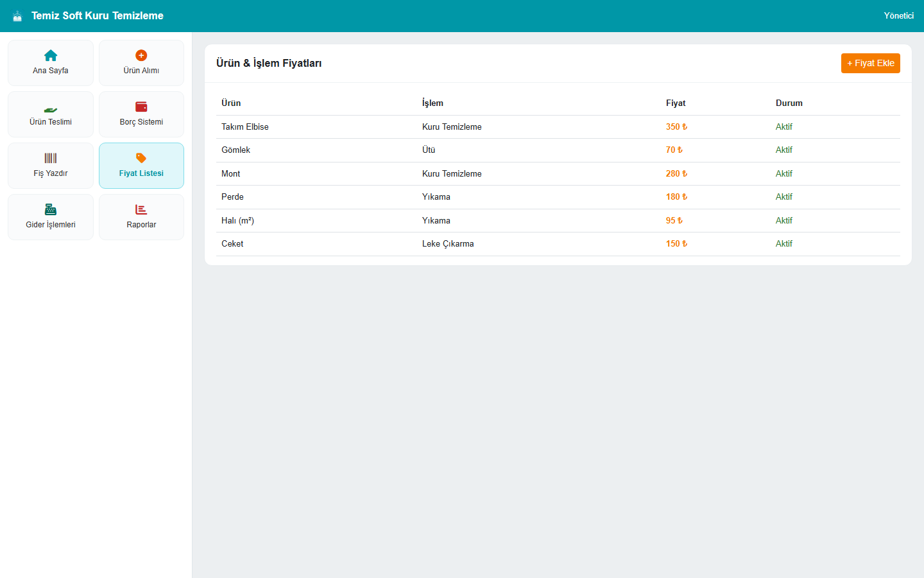The image size is (924, 578).
Task: Click the Temiz Soft Kuru Temizleme title
Action: 98,15
